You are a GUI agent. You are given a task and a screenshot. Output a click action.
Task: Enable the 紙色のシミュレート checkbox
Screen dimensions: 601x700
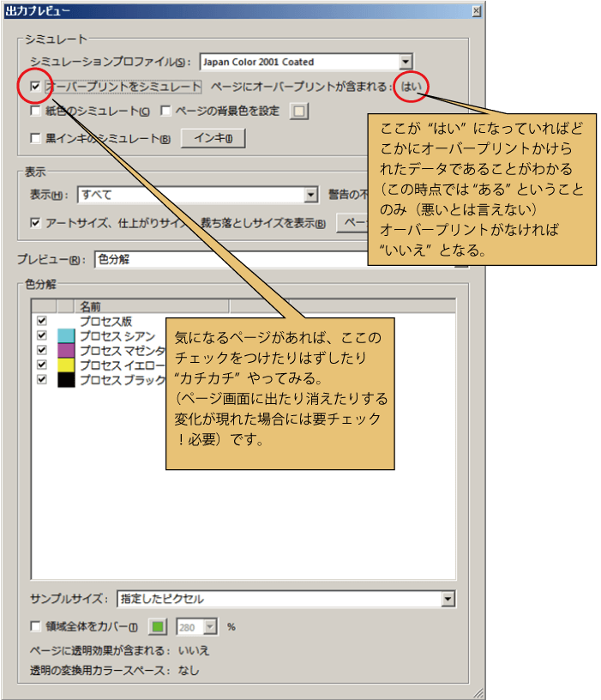coord(35,111)
